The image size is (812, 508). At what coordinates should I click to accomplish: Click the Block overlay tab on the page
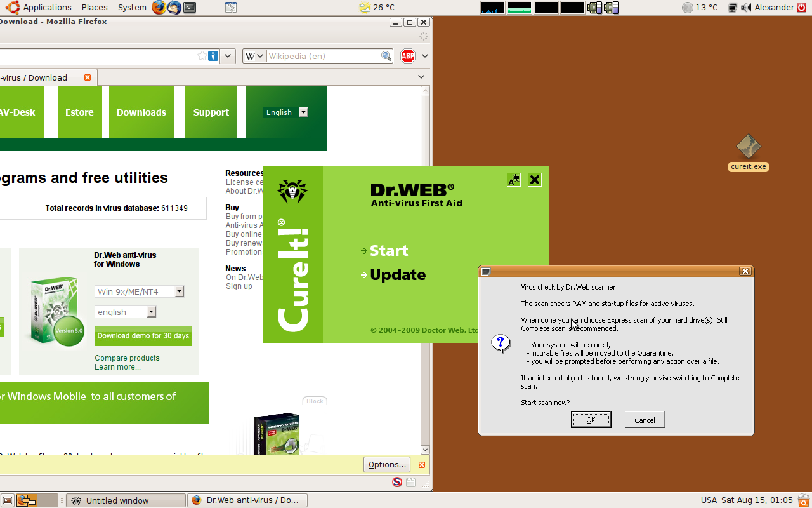315,401
